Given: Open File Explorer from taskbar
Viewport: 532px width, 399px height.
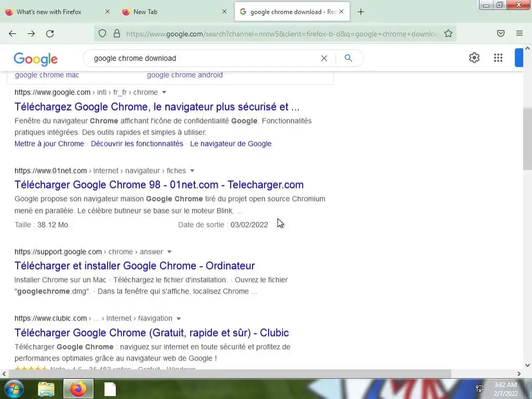Looking at the screenshot, I should click(46, 389).
